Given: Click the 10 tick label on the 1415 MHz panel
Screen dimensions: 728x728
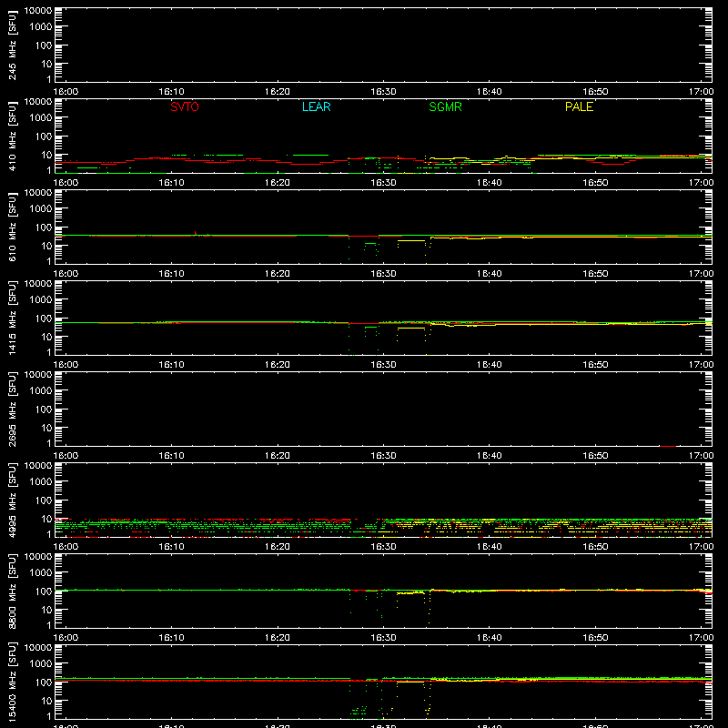Looking at the screenshot, I should point(47,337).
